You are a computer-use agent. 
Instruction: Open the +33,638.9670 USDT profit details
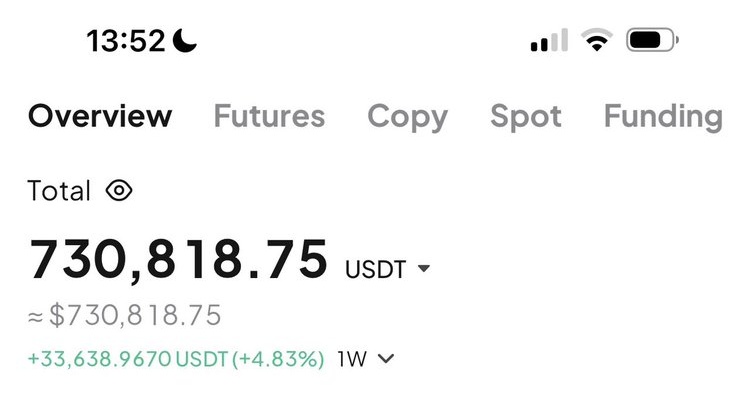tap(128, 359)
